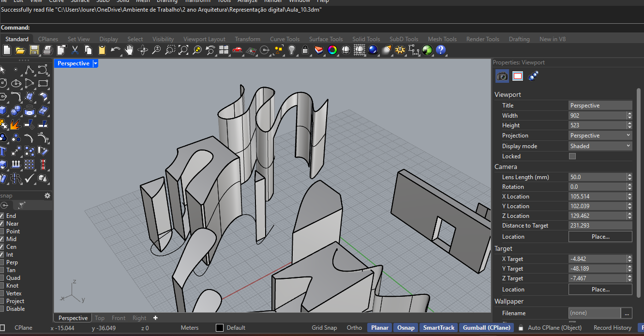Viewport: 644px width, 336px height.
Task: Switch to the Surface Tools tab
Action: 326,39
